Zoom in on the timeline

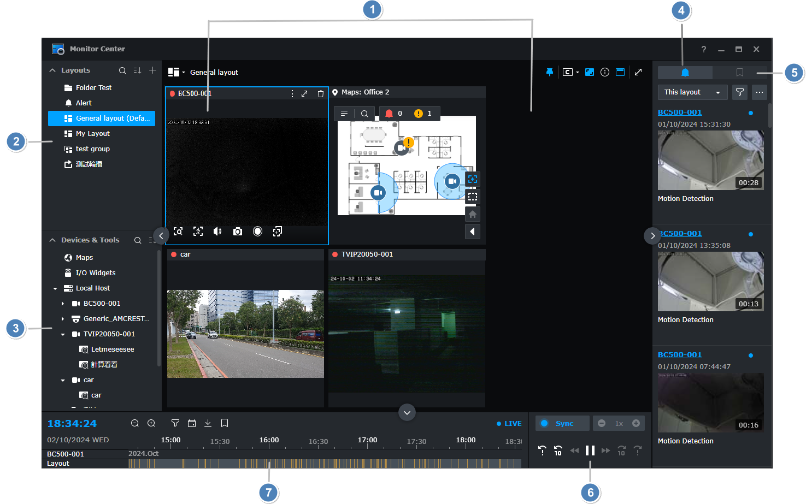pyautogui.click(x=151, y=423)
